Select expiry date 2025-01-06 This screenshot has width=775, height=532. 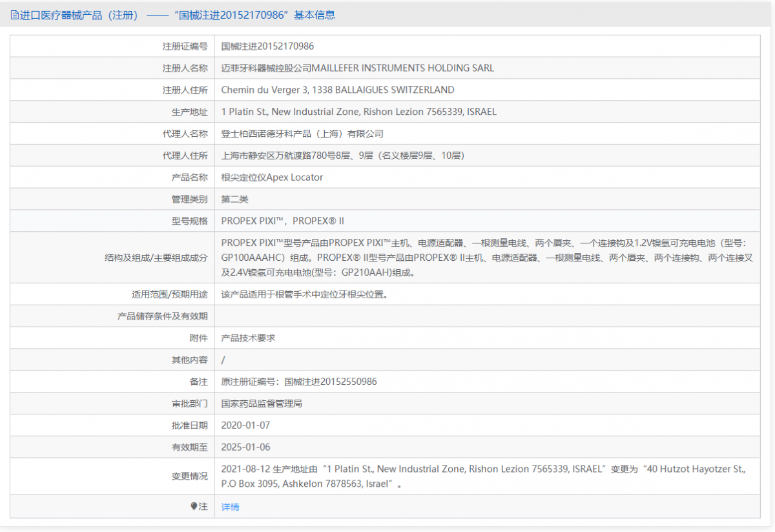(x=245, y=447)
